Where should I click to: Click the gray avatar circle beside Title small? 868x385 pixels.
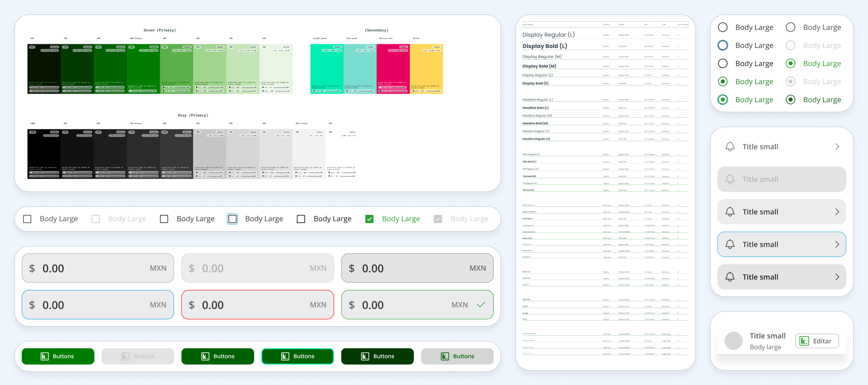coord(733,341)
